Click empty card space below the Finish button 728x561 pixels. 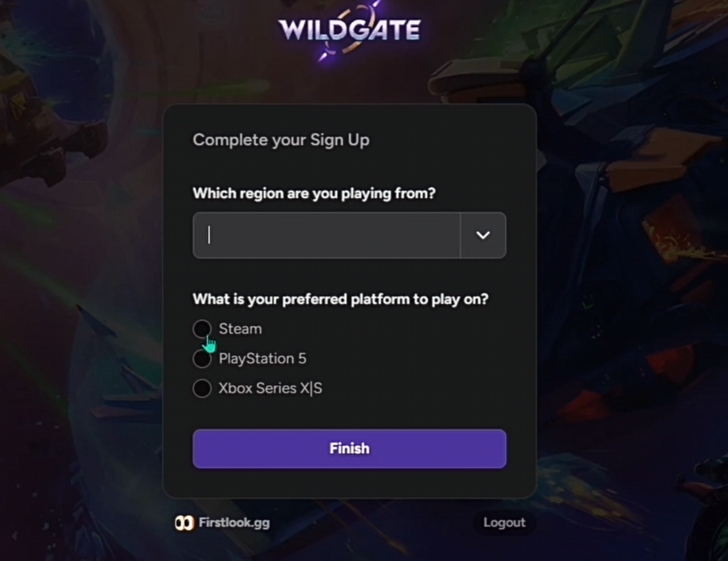(350, 484)
